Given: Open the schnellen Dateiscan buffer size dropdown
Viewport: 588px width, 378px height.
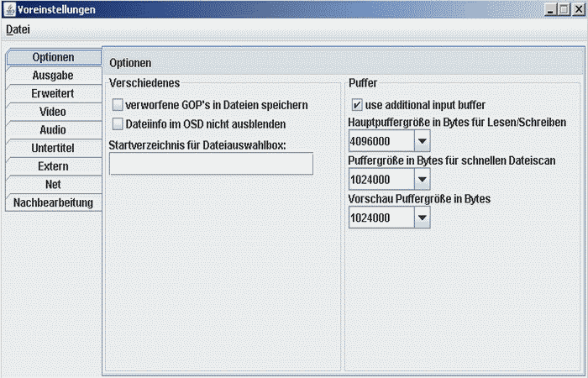Looking at the screenshot, I should click(422, 179).
